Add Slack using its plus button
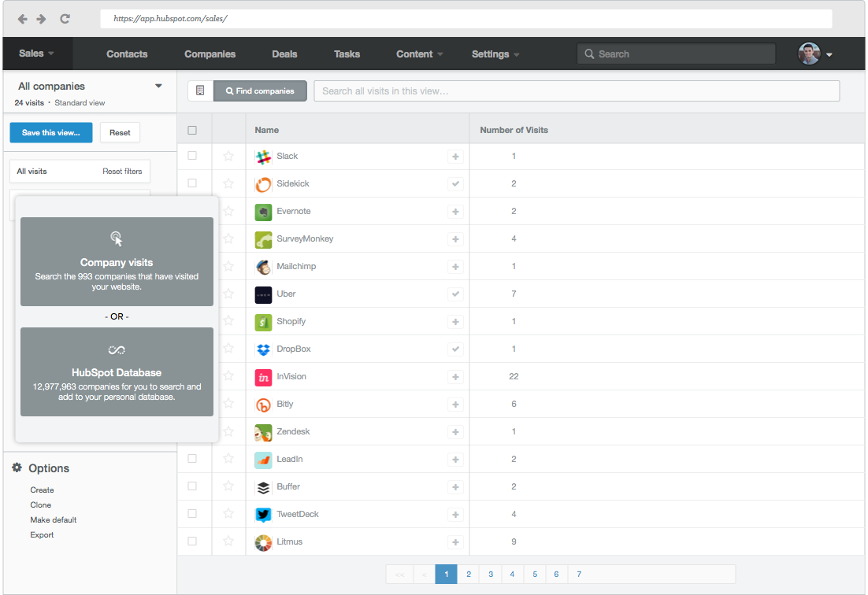This screenshot has width=868, height=595. [x=455, y=157]
